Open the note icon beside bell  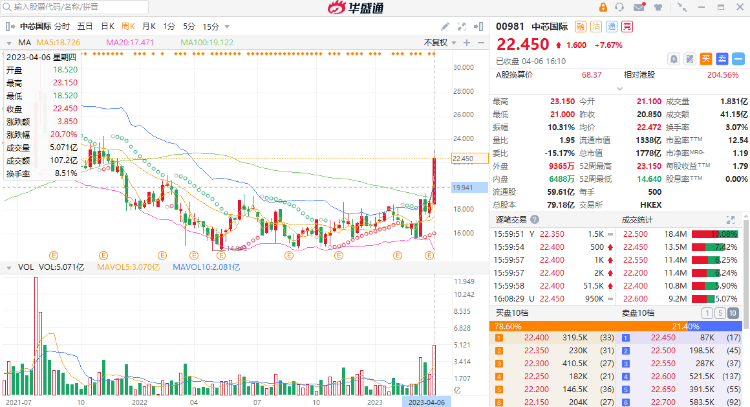pos(690,59)
